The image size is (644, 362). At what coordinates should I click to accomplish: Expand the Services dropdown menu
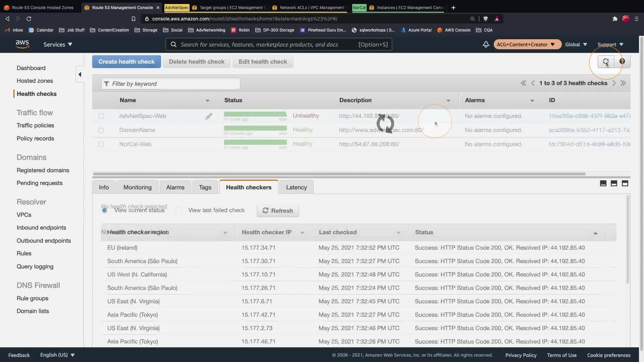pyautogui.click(x=58, y=44)
